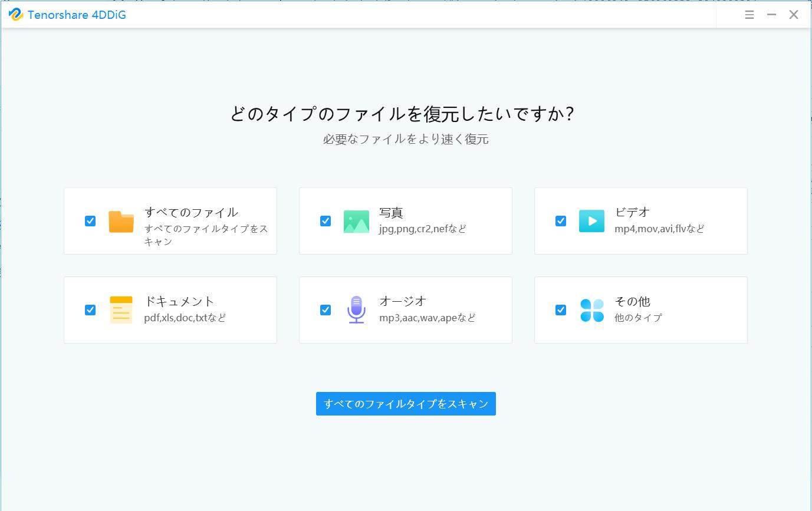Click the mp4,mov,avi,flvなど description
This screenshot has width=812, height=511.
659,229
